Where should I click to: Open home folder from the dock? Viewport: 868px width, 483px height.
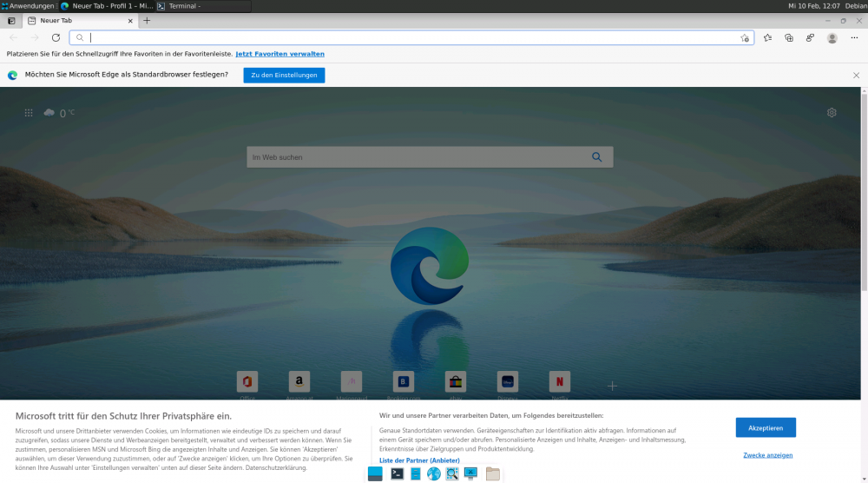[x=493, y=473]
